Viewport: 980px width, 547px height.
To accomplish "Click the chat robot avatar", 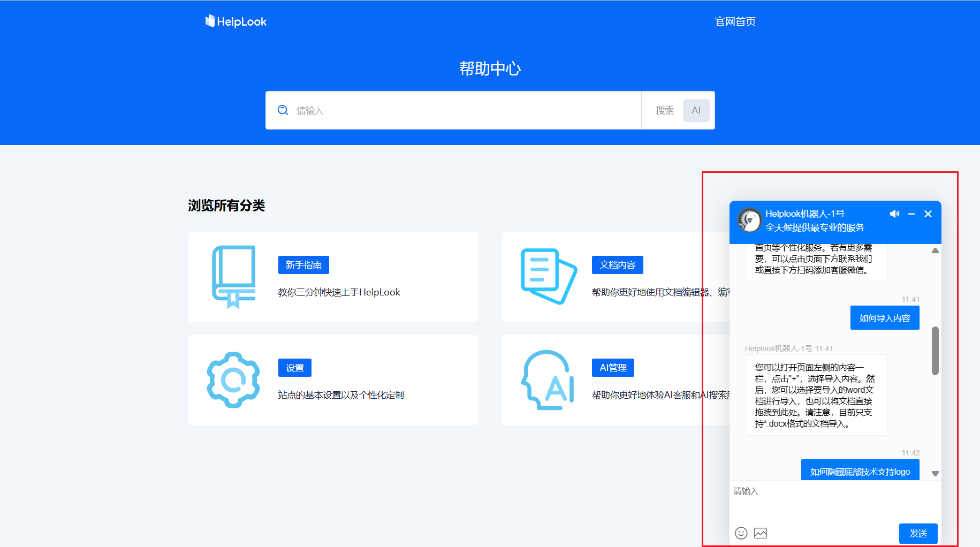I will (x=749, y=221).
